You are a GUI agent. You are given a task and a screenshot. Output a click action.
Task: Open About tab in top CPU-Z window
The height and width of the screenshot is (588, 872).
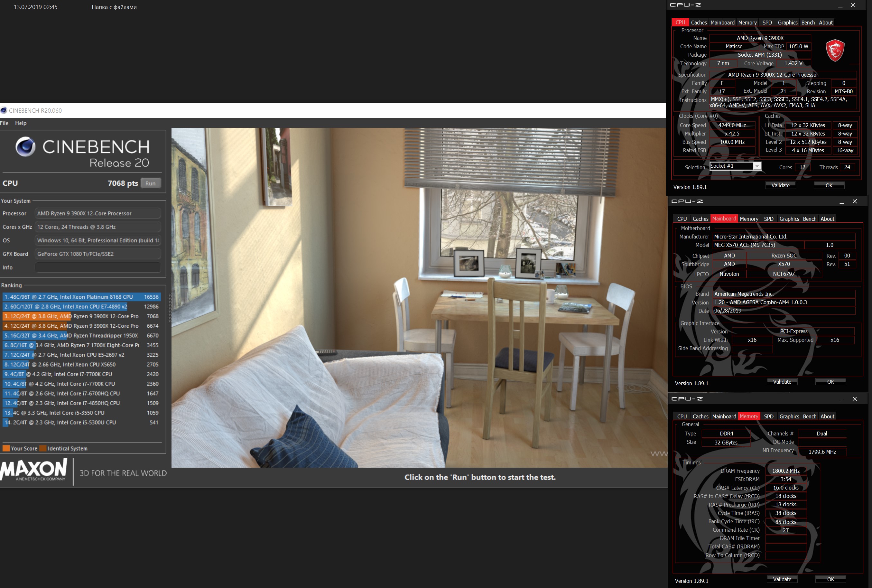pos(826,23)
